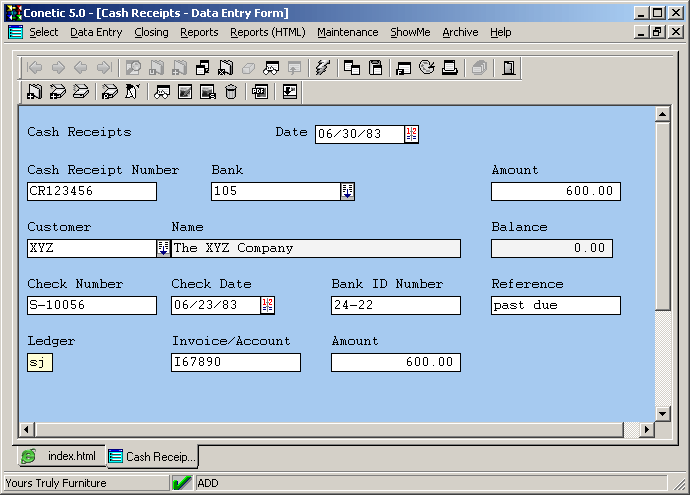Click the lightning bolt toolbar icon
This screenshot has height=495, width=690.
322,68
